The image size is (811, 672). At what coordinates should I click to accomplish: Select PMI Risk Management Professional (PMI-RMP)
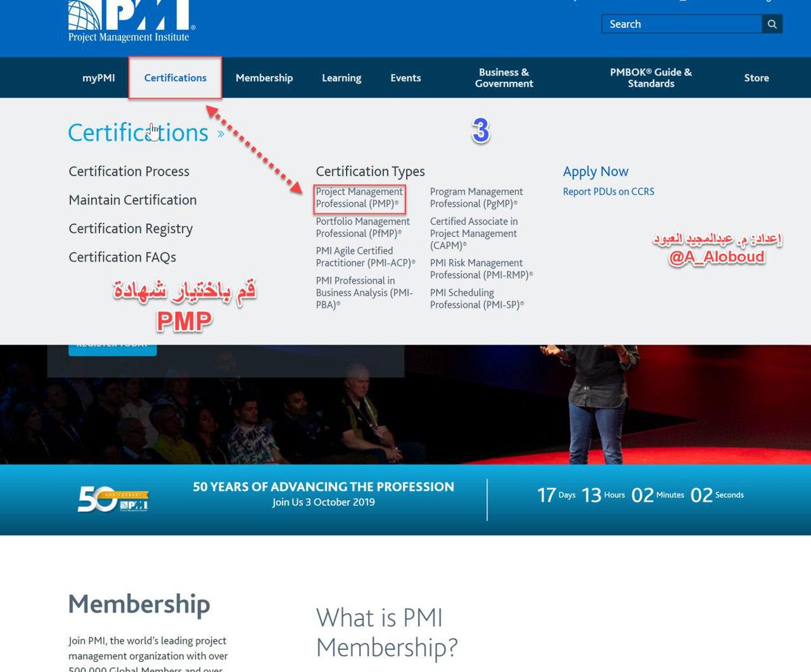point(482,269)
